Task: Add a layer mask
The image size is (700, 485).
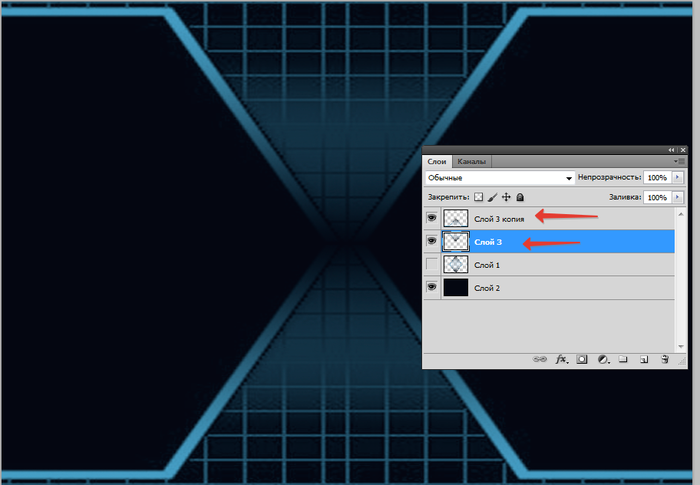Action: click(582, 359)
